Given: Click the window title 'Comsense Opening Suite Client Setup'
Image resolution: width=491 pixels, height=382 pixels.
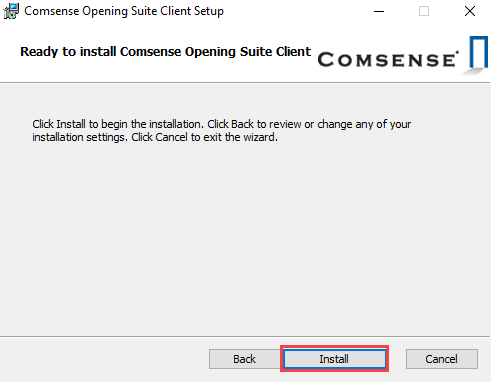Looking at the screenshot, I should [124, 11].
